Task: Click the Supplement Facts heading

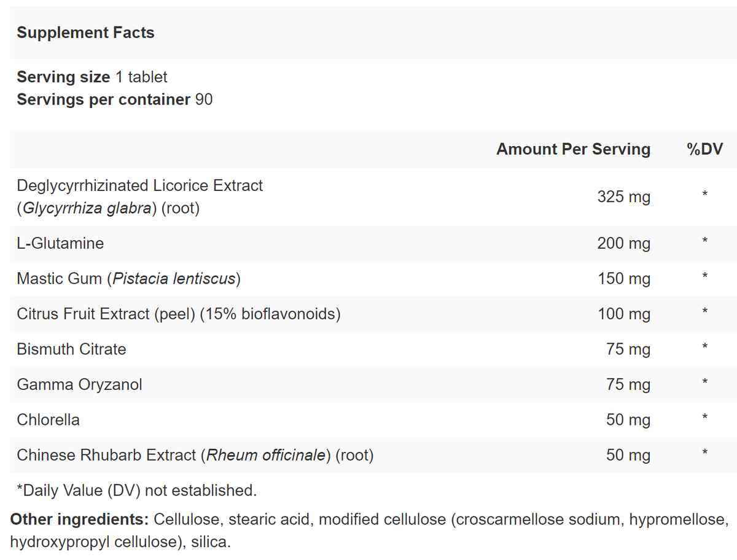Action: coord(85,33)
